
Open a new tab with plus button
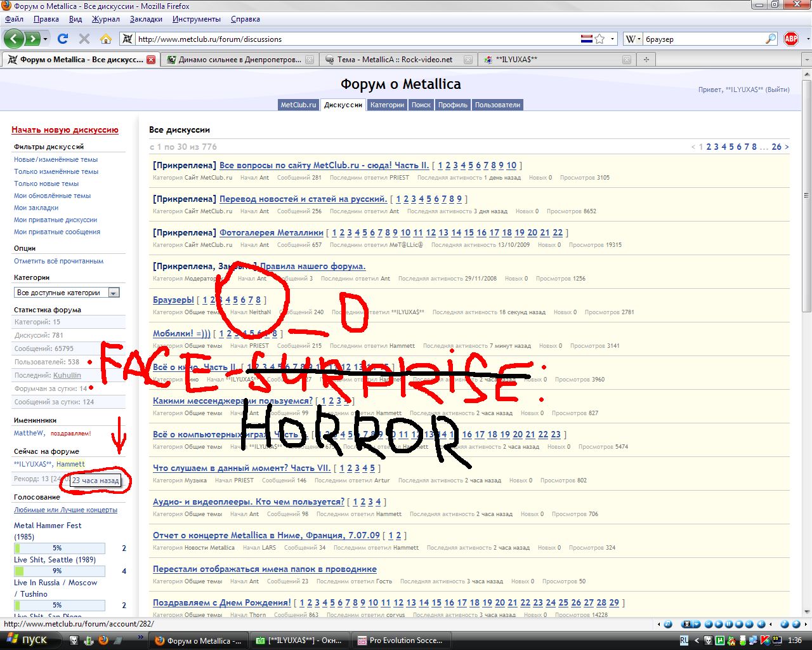tap(646, 60)
